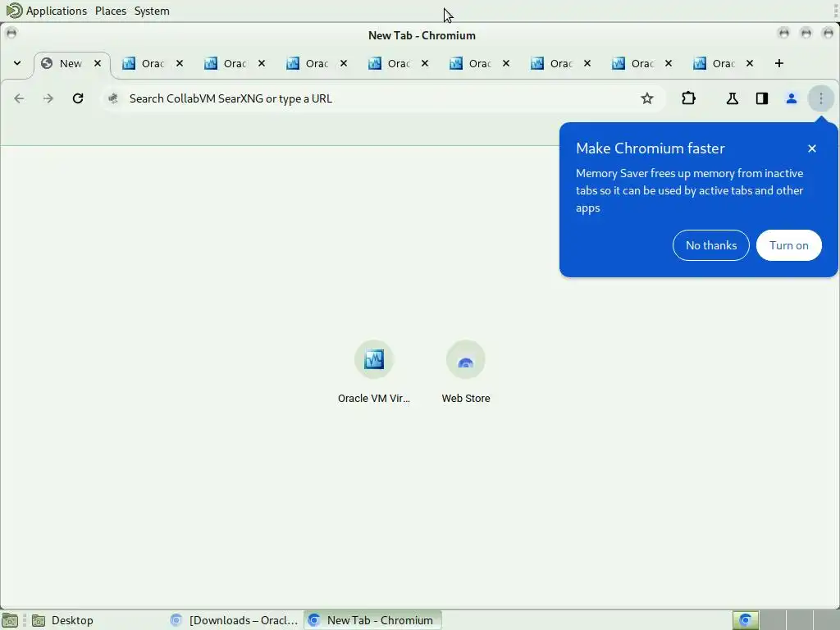Bookmark this tab with the star icon
This screenshot has width=840, height=630.
click(647, 98)
